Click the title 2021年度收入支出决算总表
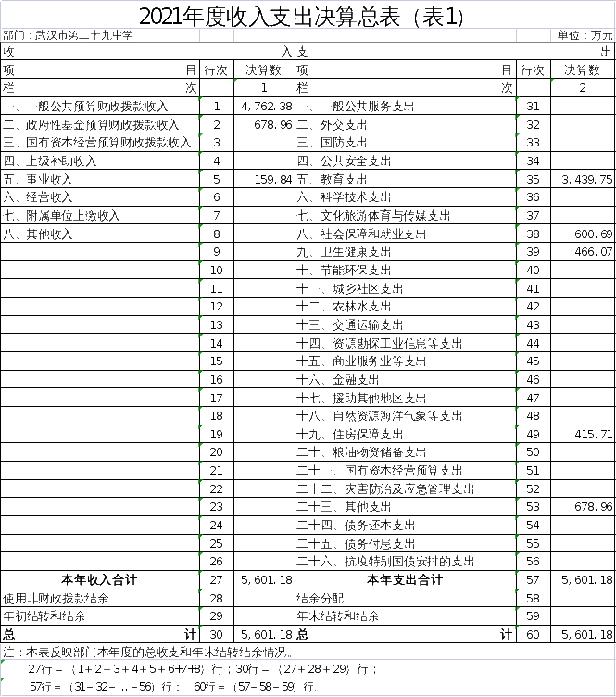Viewport: 616px width, 697px height. (302, 17)
